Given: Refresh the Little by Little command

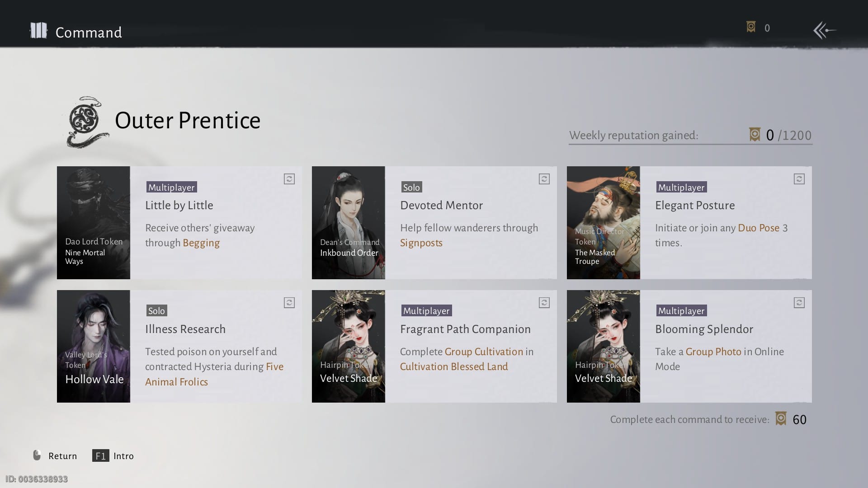Looking at the screenshot, I should [289, 179].
